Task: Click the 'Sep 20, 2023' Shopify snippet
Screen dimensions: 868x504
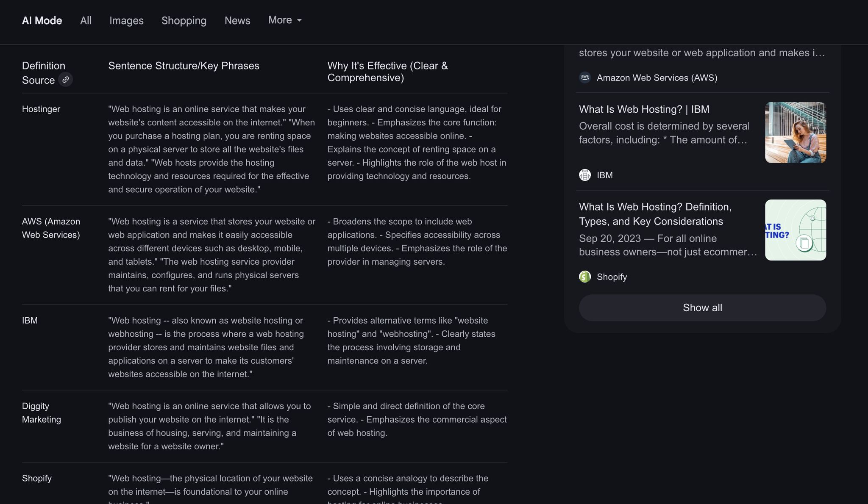Action: click(x=668, y=245)
